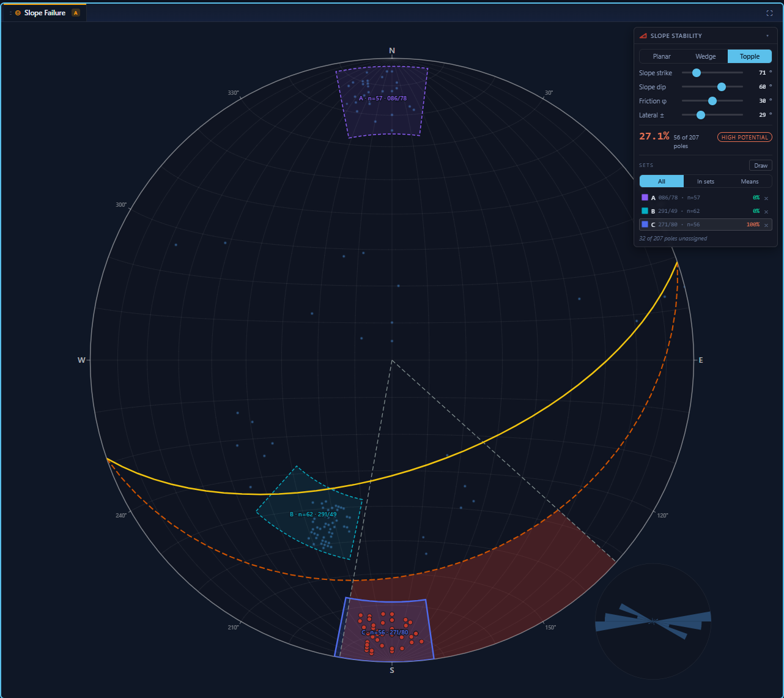784x698 pixels.
Task: Click the Slope dip value 60
Action: coord(762,87)
